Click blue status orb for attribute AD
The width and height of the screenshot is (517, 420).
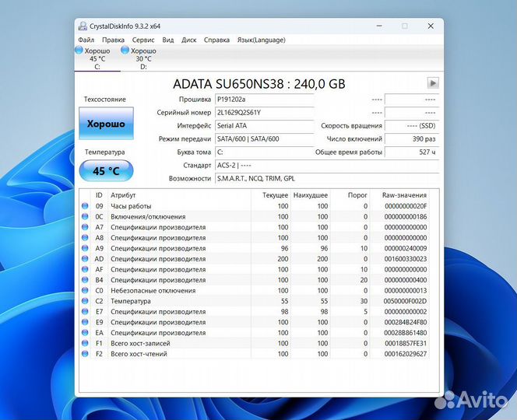pyautogui.click(x=85, y=258)
